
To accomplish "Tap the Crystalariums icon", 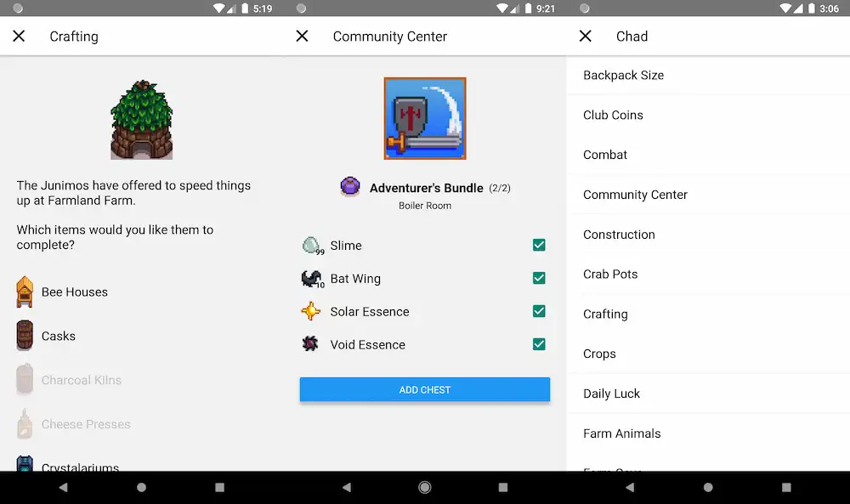I will coord(25,463).
